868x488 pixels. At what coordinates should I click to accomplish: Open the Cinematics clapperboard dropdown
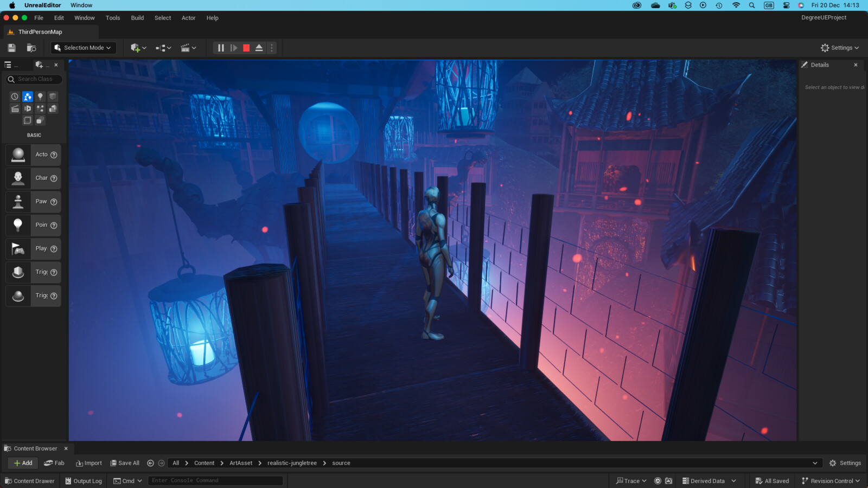[188, 48]
